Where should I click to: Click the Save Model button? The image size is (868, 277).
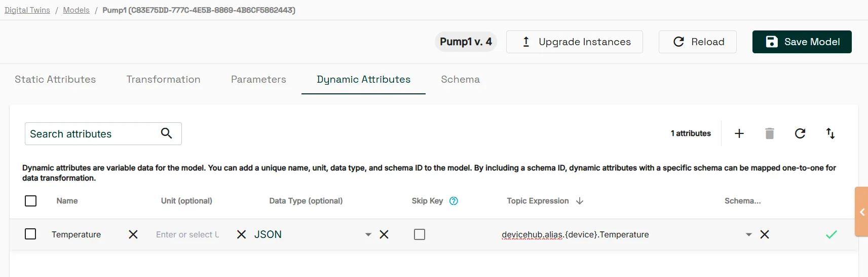point(802,42)
